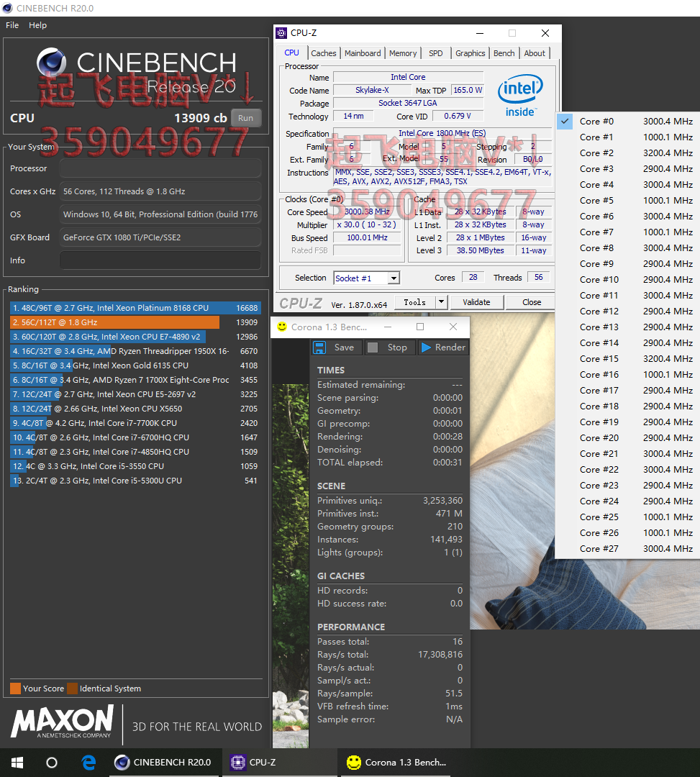Image resolution: width=700 pixels, height=777 pixels.
Task: Click the Cores x GHz field
Action: pyautogui.click(x=160, y=191)
